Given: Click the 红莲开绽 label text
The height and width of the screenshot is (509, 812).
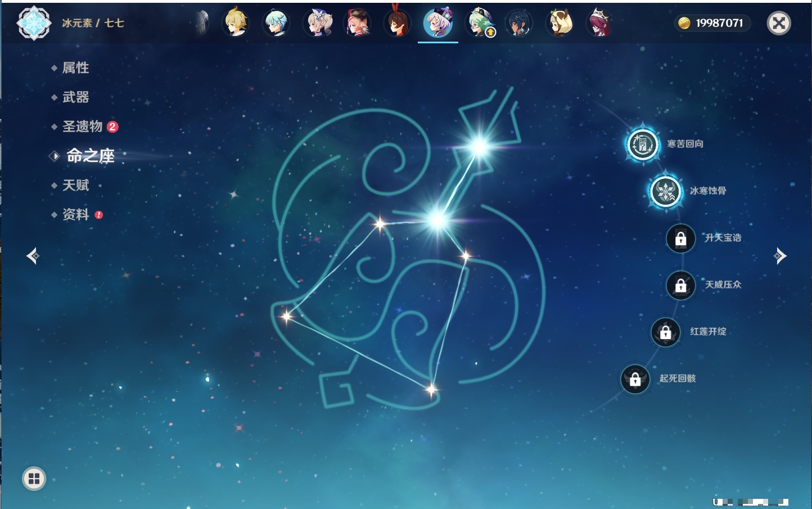Looking at the screenshot, I should pyautogui.click(x=708, y=331).
